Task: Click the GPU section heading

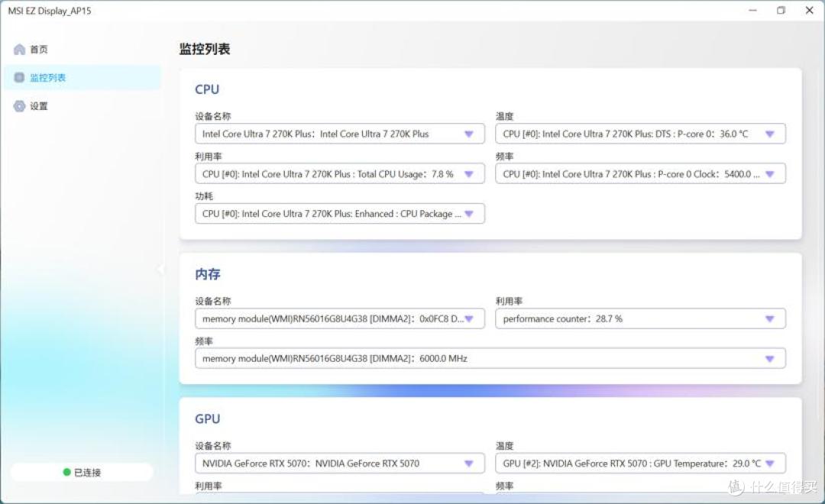Action: (x=207, y=418)
